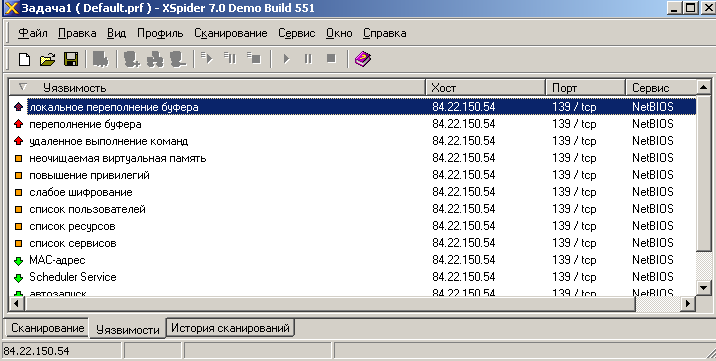716x361 pixels.
Task: Open the Справка menu
Action: tap(384, 33)
